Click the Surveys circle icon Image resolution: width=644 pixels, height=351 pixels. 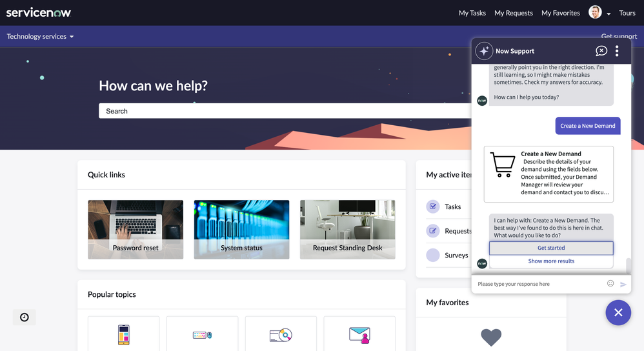click(x=433, y=255)
